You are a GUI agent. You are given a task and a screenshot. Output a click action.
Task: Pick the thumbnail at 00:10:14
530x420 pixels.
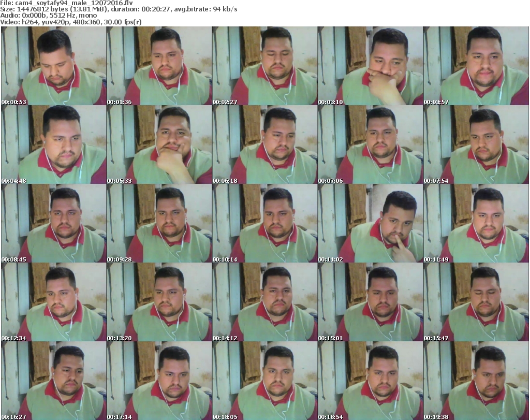(264, 223)
